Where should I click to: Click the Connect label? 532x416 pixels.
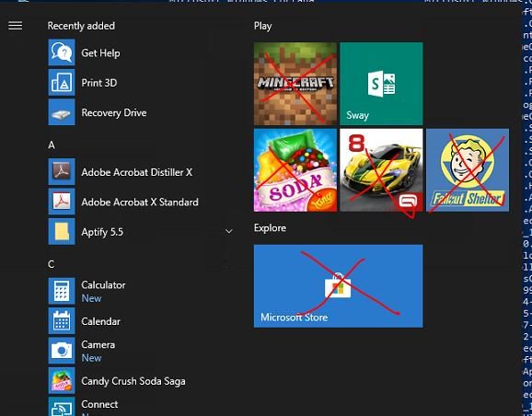[x=99, y=404]
